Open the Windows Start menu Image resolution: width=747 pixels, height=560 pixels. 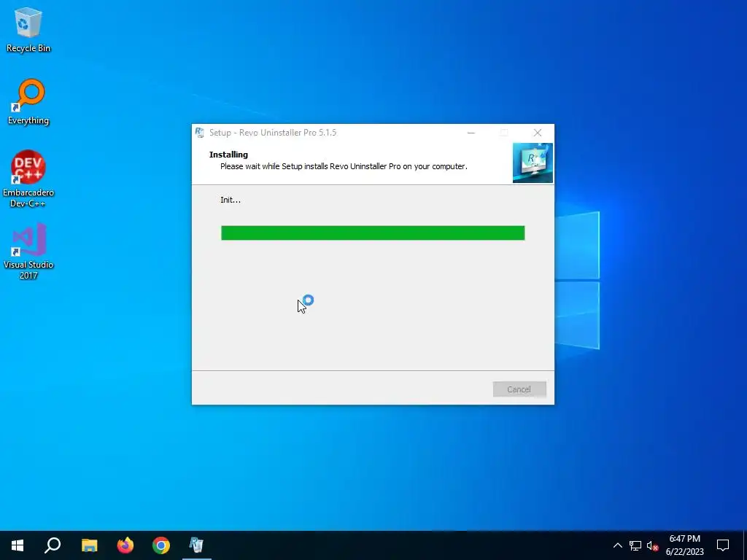18,545
